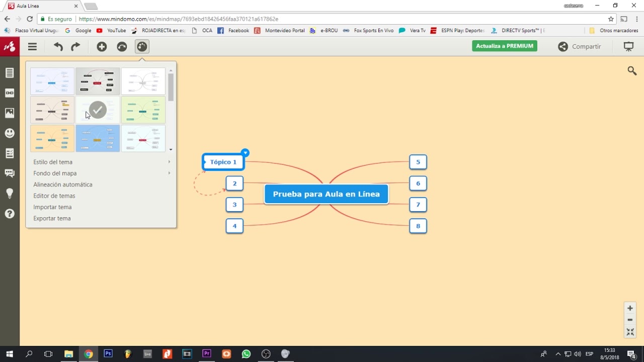This screenshot has height=362, width=644.
Task: Click Actualiza a PREMIUM button
Action: [x=505, y=46]
